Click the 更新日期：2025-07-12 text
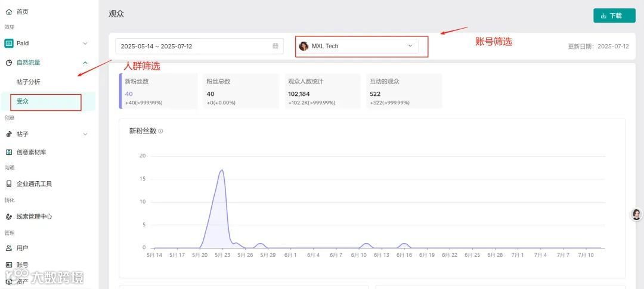 tap(599, 46)
